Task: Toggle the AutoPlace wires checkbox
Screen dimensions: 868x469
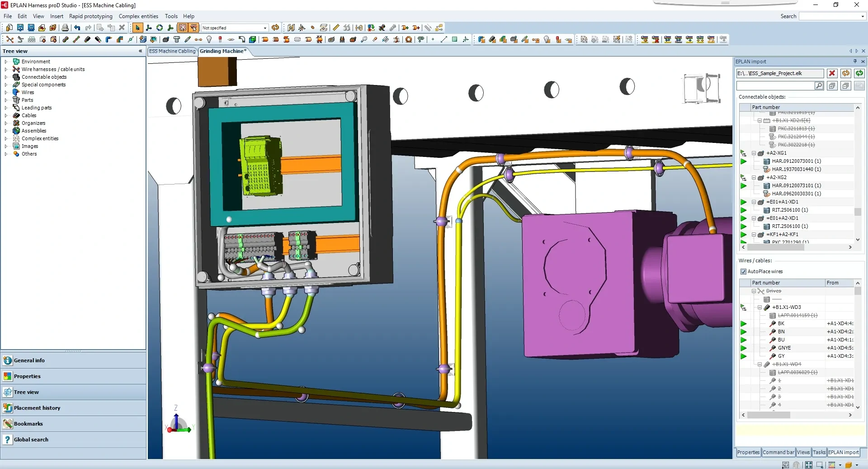Action: (743, 271)
